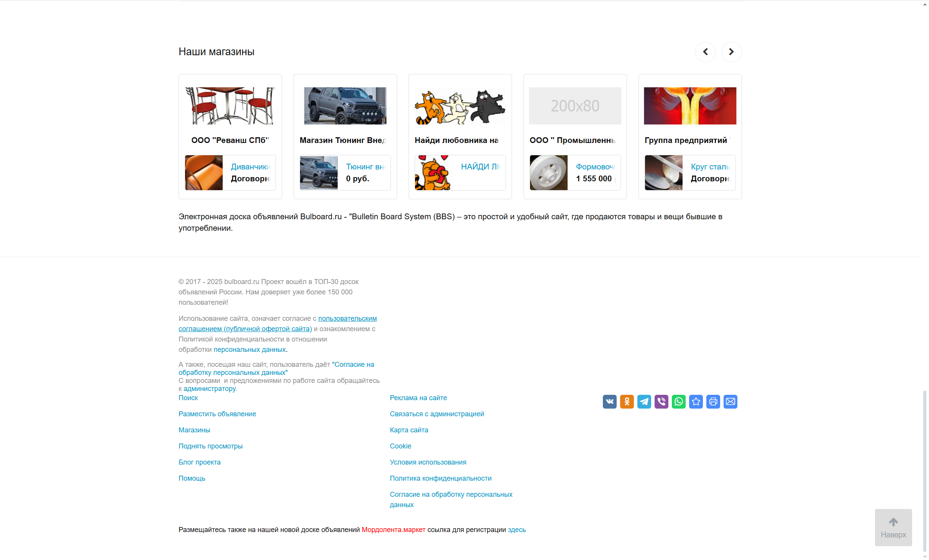Open Мордолента.маркет link
The height and width of the screenshot is (560, 929).
coord(393,530)
